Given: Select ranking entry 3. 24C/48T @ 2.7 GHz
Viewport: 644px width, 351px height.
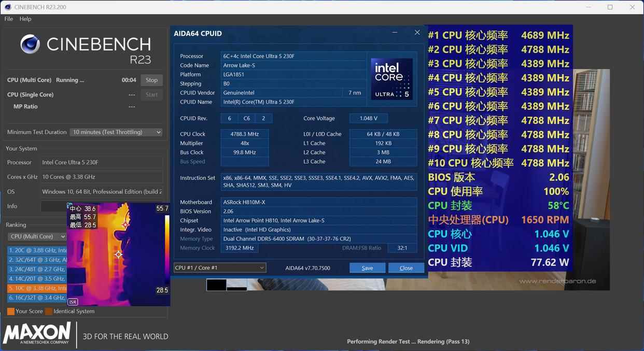Looking at the screenshot, I should (x=37, y=269).
